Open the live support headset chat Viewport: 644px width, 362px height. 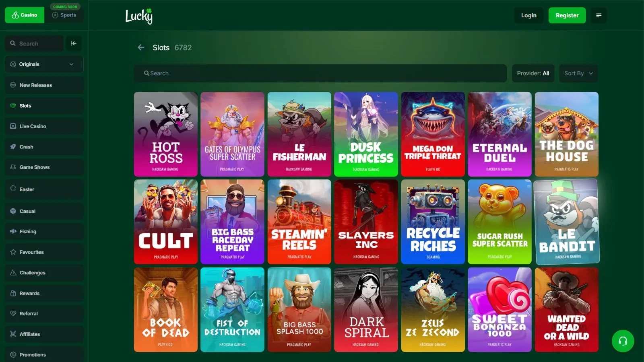[x=623, y=341]
